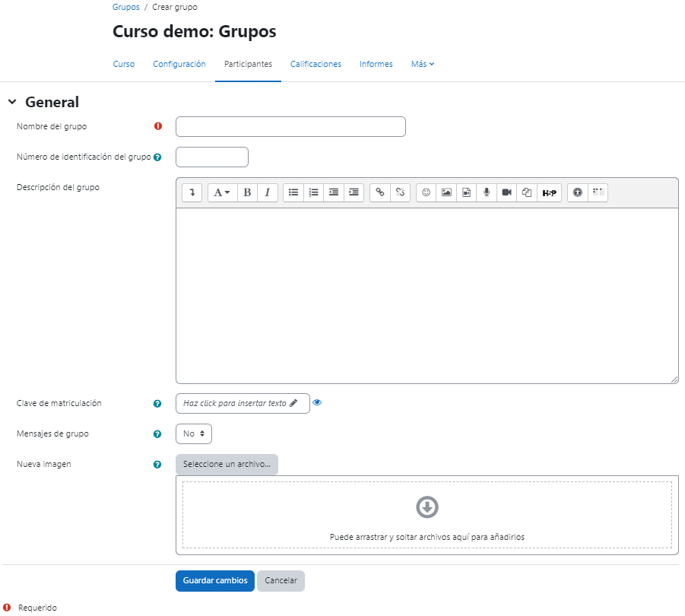This screenshot has height=616, width=685.
Task: Click the insert link icon
Action: pyautogui.click(x=380, y=193)
